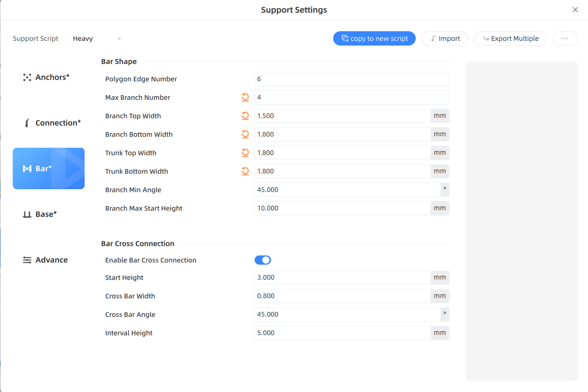Click the Support Script label
Viewport: 588px width, 392px height.
point(35,39)
